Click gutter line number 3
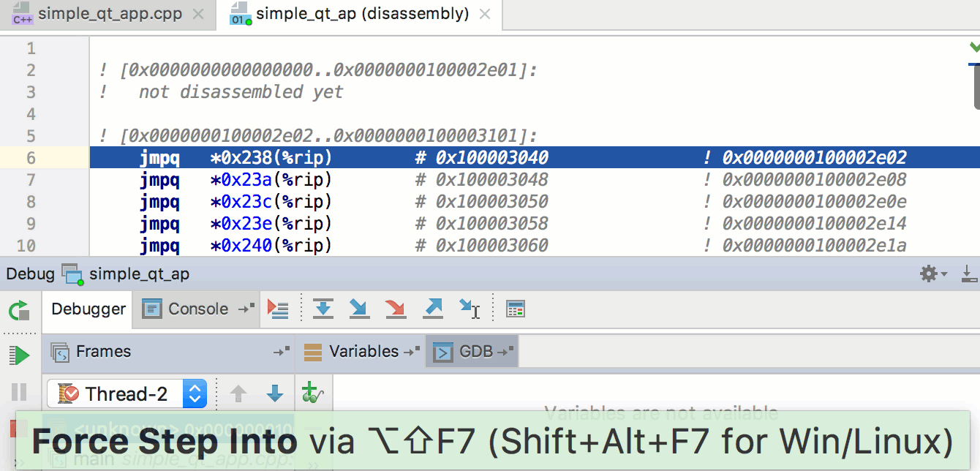The width and height of the screenshot is (980, 471). click(x=31, y=91)
